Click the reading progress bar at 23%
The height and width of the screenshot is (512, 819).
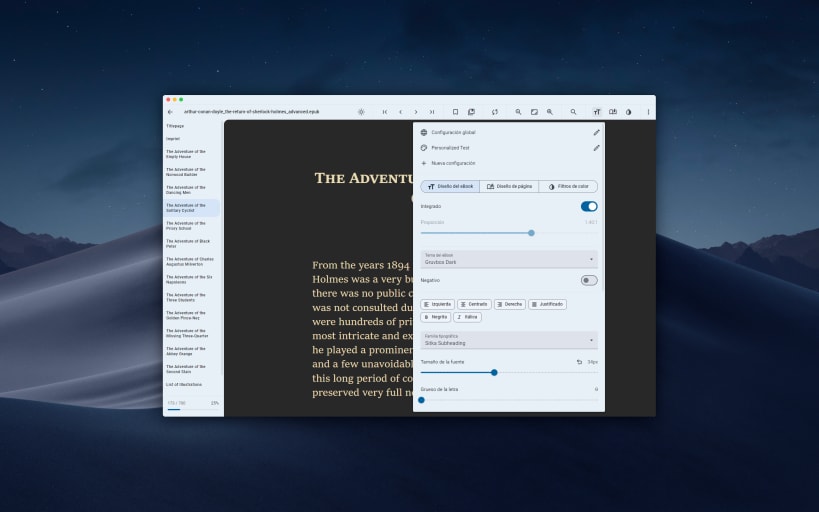tap(193, 410)
